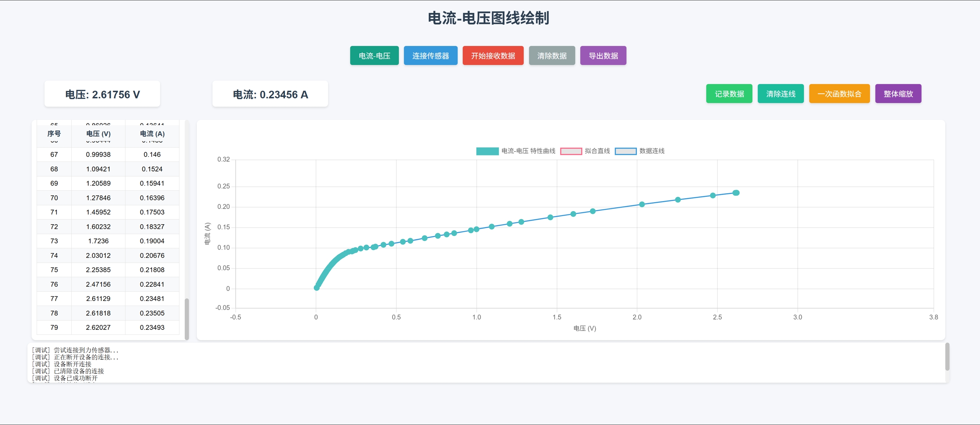Click the 电压 (V) column header
Viewport: 980px width, 425px height.
(x=98, y=134)
